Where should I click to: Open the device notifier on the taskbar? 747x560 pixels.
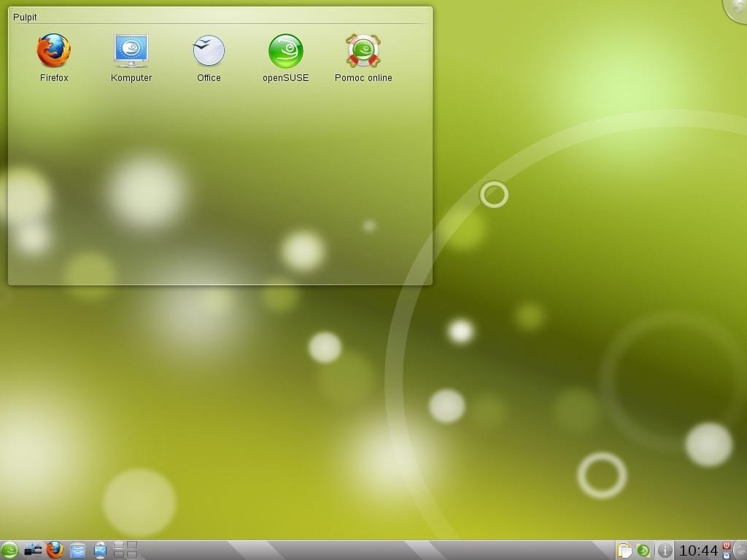(33, 551)
